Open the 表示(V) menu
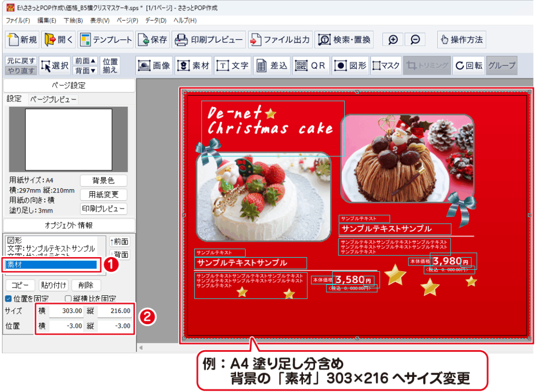Screen dimensions: 535x392 [100, 20]
